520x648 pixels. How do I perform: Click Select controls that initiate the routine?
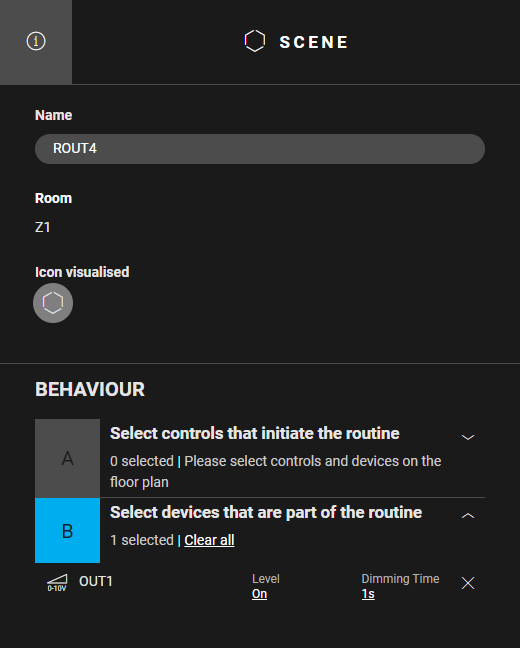(x=255, y=434)
